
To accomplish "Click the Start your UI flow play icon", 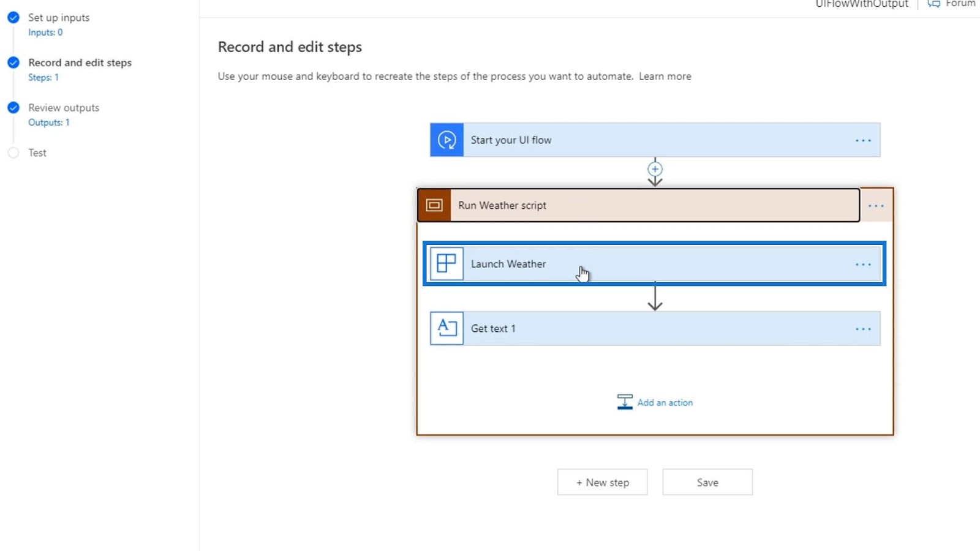I will point(447,140).
